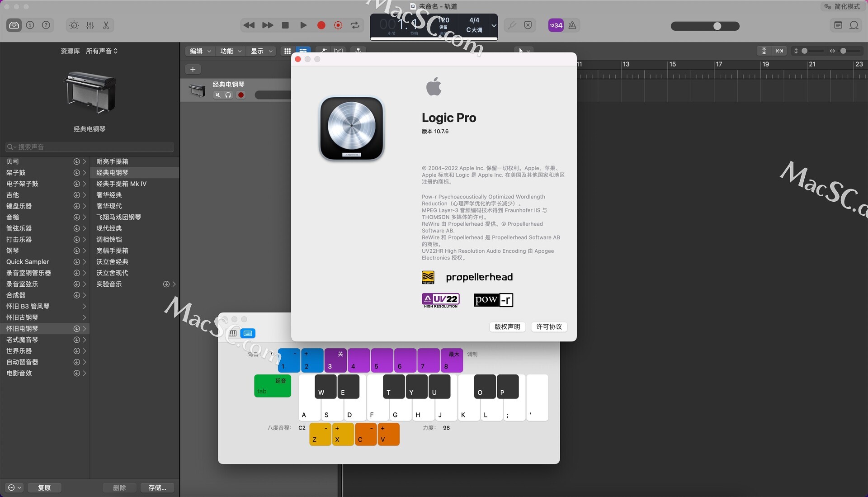Download the 世界乐器 category sounds
The image size is (868, 497).
pyautogui.click(x=76, y=351)
